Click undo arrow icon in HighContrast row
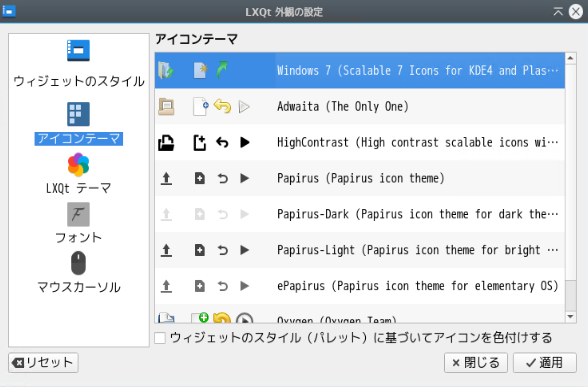This screenshot has height=387, width=588. click(x=222, y=142)
